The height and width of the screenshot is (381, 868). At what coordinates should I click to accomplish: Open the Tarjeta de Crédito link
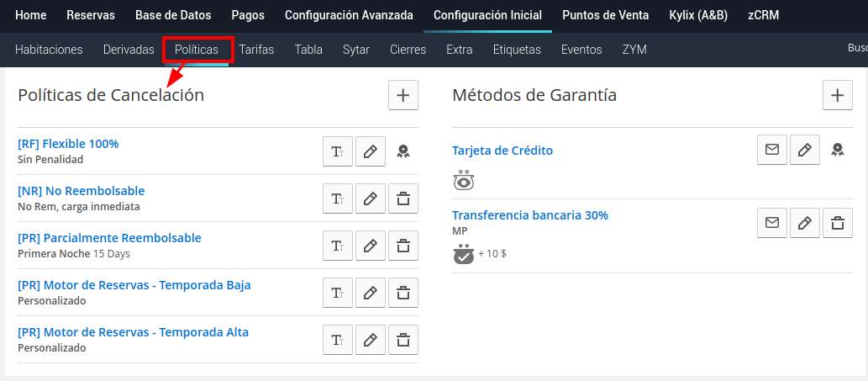click(502, 151)
